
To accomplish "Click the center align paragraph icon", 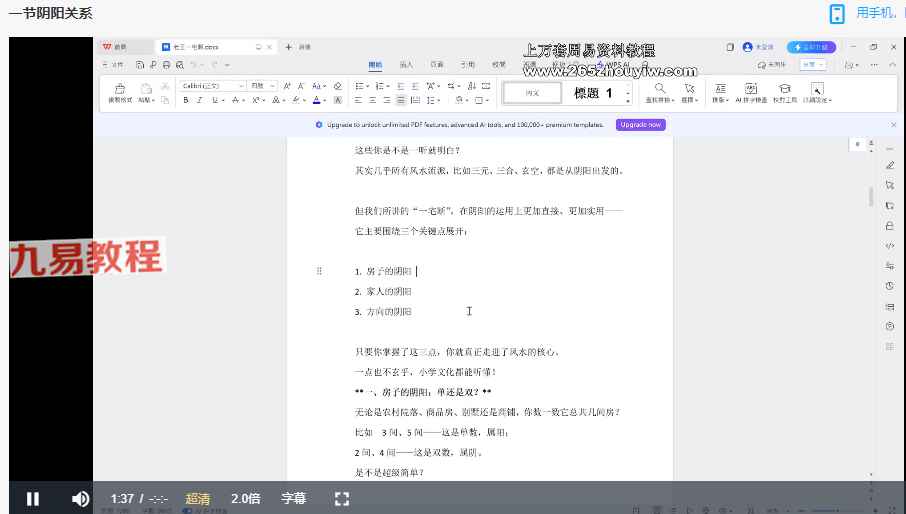I will tap(372, 100).
